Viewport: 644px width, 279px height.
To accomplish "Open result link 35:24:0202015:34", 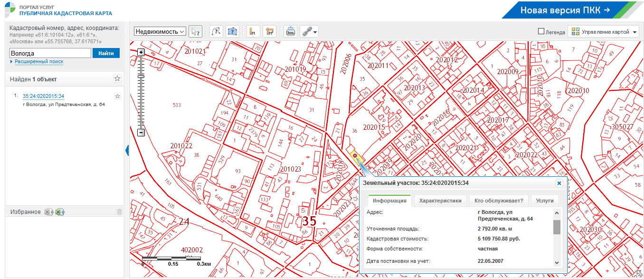I will pos(43,96).
